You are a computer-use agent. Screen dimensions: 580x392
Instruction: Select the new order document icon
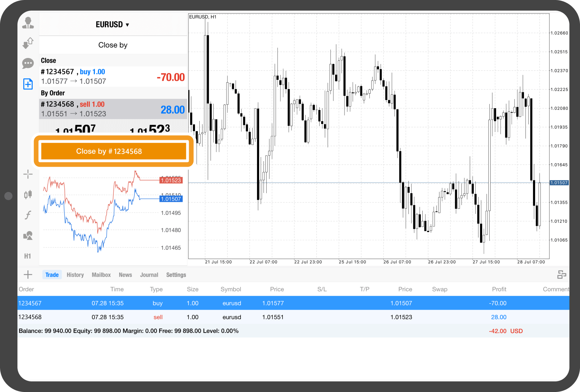pyautogui.click(x=28, y=84)
